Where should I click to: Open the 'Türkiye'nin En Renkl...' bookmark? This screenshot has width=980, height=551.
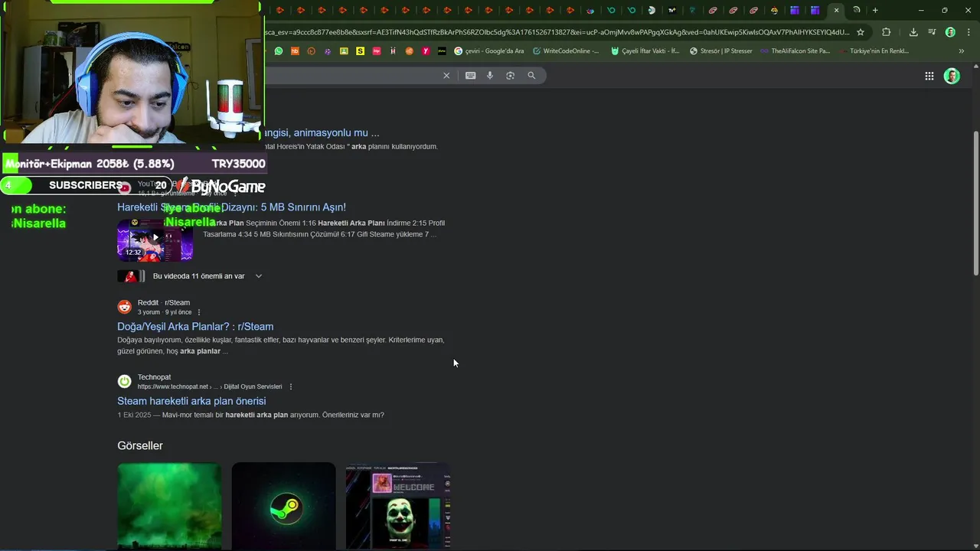pyautogui.click(x=874, y=51)
